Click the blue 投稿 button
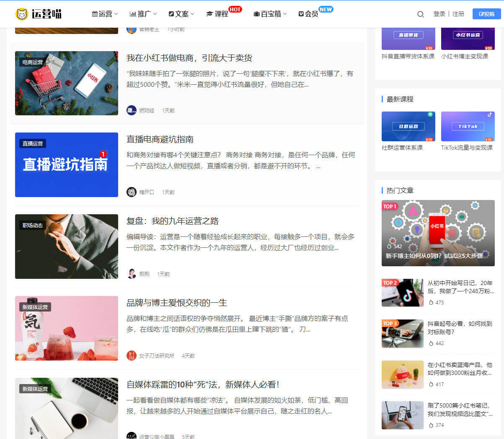Image resolution: width=504 pixels, height=439 pixels. (x=486, y=14)
